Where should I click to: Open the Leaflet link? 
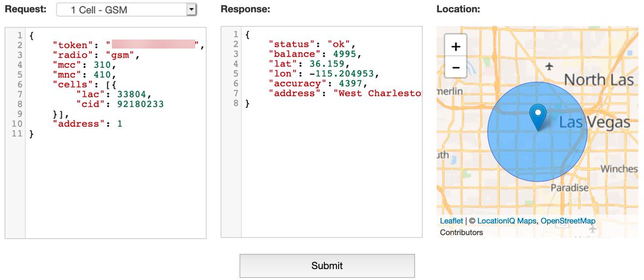(451, 221)
